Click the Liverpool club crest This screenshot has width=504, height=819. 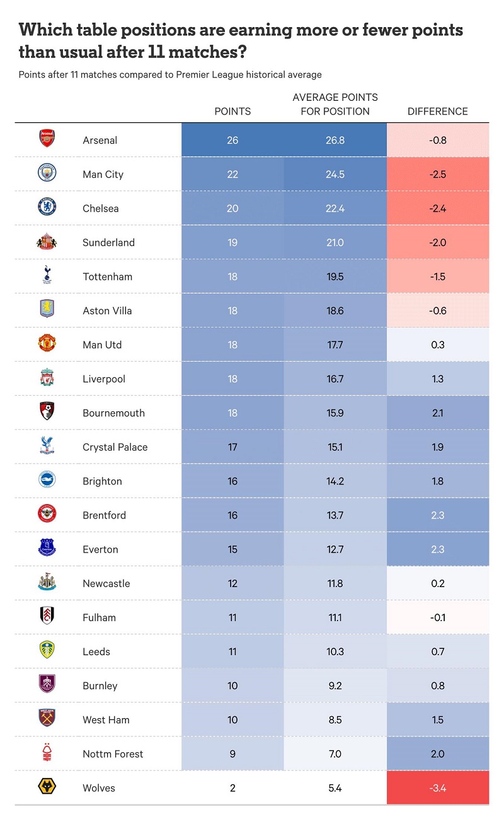pos(47,378)
